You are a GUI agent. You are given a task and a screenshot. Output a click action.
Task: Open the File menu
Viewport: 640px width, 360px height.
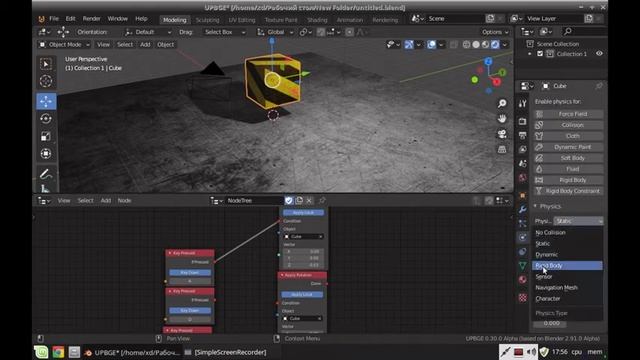(x=54, y=19)
